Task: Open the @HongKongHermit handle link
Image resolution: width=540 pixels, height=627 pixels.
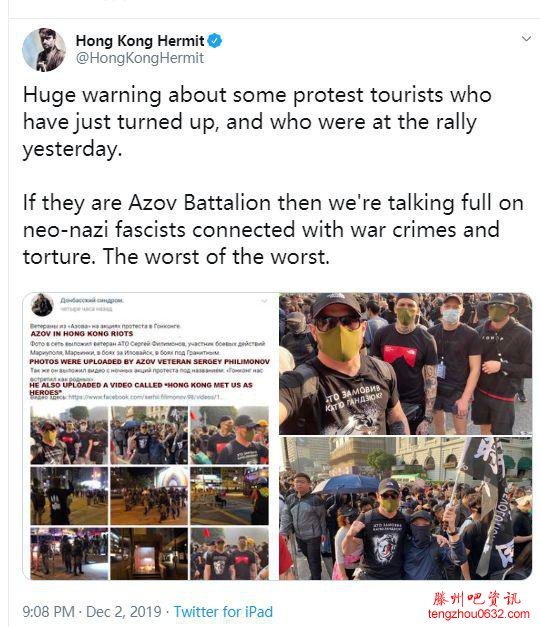Action: 140,58
